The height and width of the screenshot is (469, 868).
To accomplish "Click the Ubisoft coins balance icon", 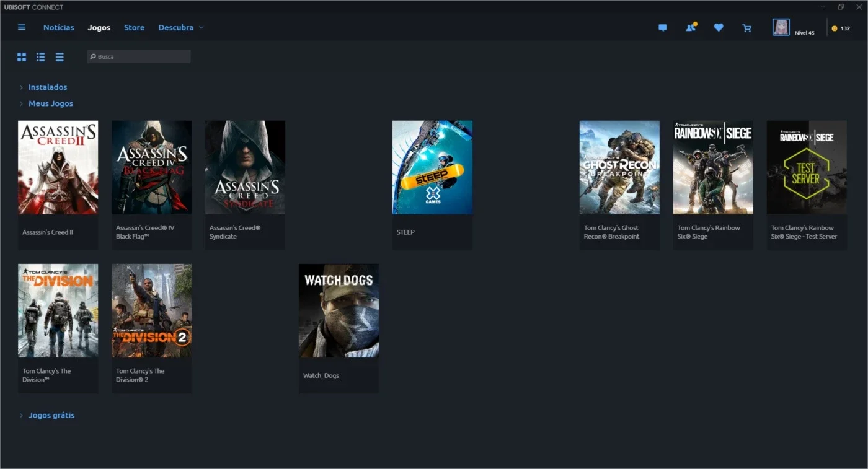I will 835,28.
